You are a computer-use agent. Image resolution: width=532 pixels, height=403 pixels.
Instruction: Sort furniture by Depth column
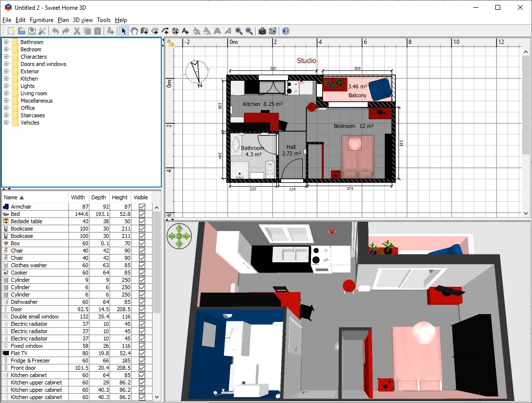click(99, 197)
